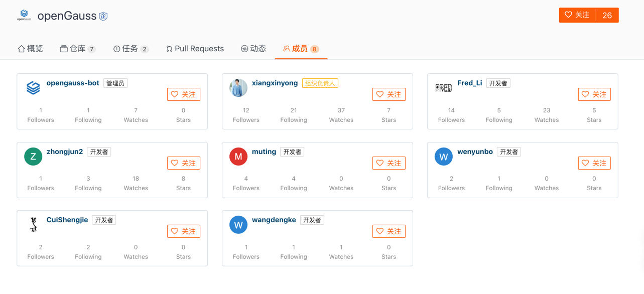Screen dimensions: 644x294
Task: Switch to the 概览 overview tab
Action: tap(31, 49)
